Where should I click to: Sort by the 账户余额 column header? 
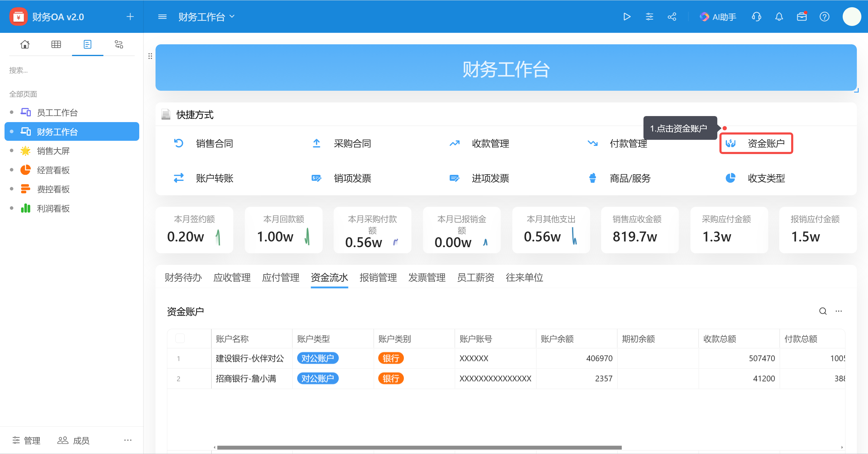coord(577,339)
